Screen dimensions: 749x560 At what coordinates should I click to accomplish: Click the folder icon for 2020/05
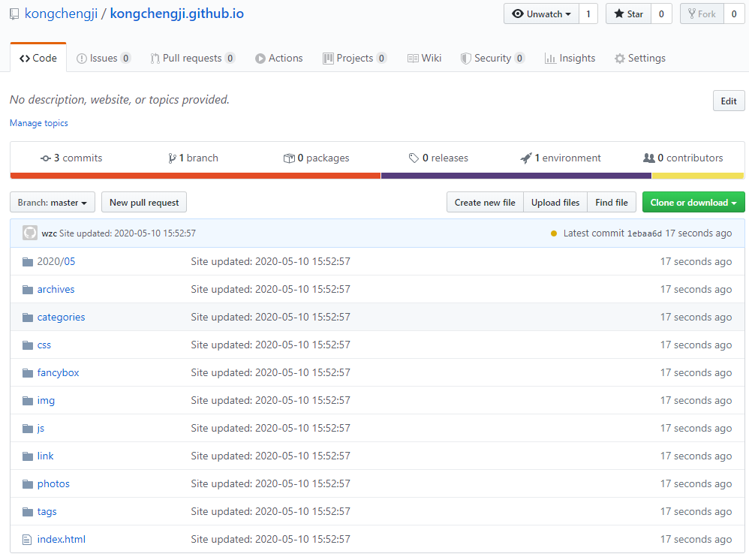pos(28,262)
